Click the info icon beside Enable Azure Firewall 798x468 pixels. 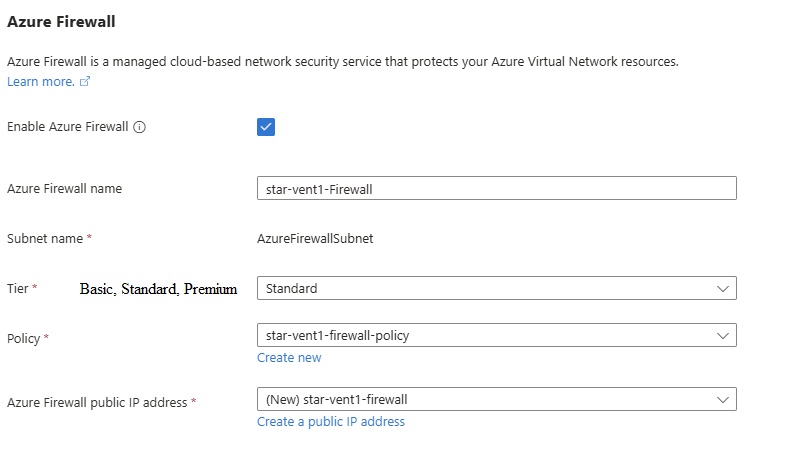pos(140,128)
